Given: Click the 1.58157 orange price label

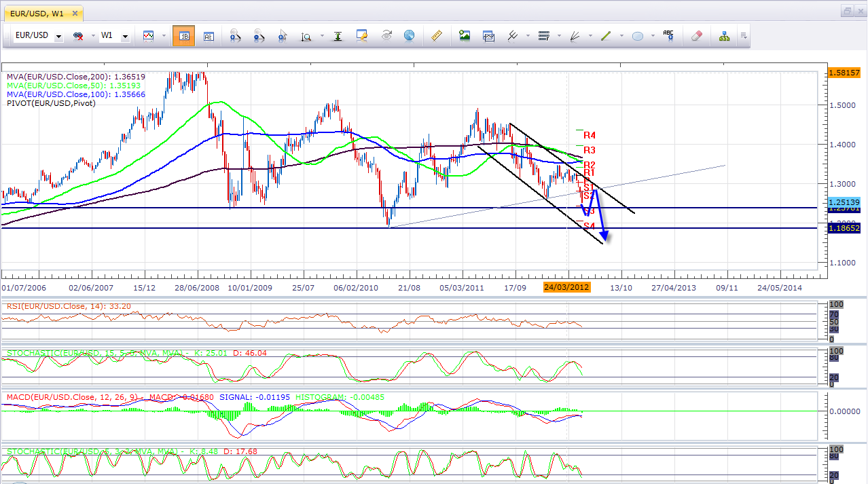Looking at the screenshot, I should pyautogui.click(x=845, y=73).
